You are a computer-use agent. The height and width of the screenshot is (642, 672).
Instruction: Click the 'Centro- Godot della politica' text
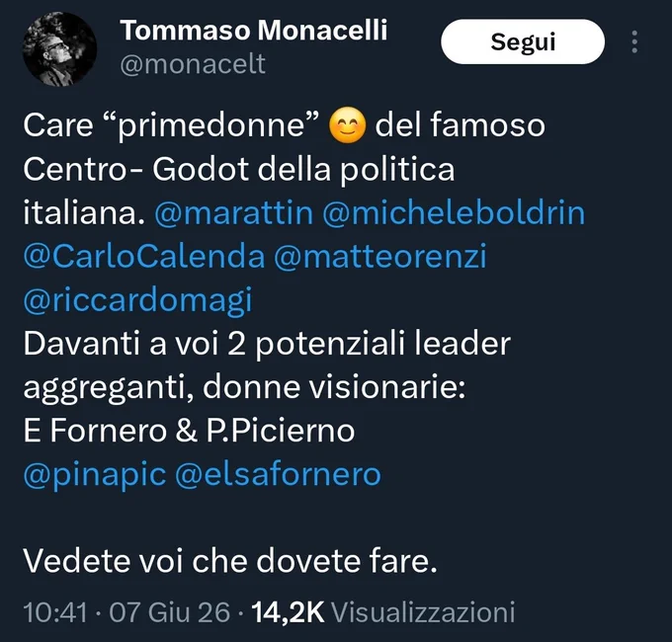(x=239, y=170)
